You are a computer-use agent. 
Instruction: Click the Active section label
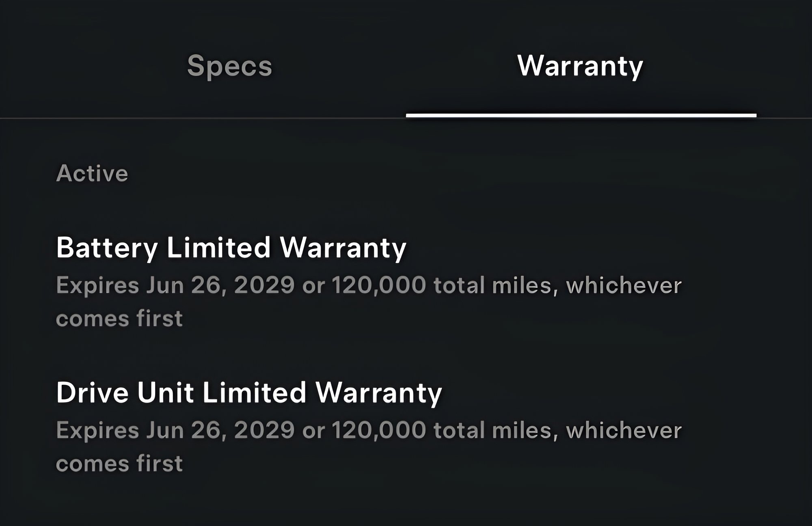92,174
